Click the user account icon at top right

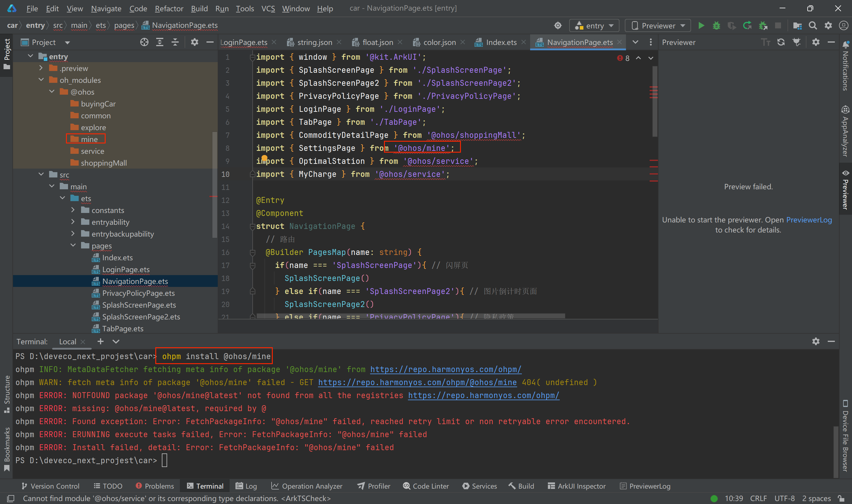point(843,25)
